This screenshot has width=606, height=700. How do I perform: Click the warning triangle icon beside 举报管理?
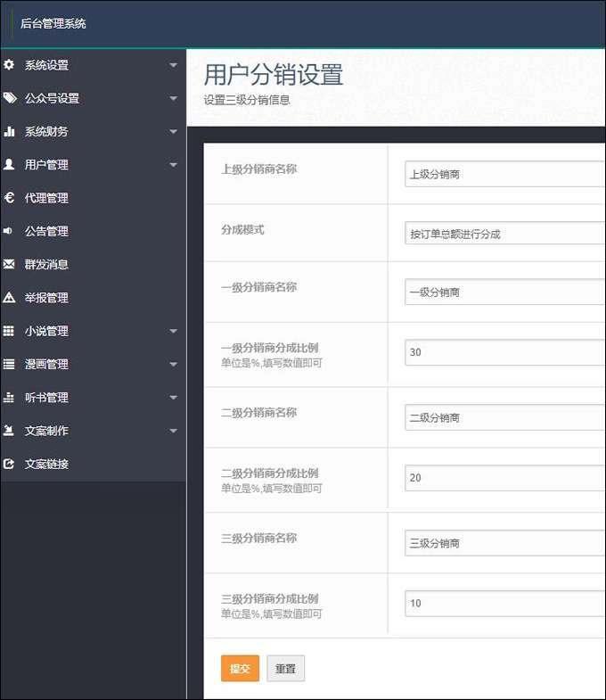9,298
